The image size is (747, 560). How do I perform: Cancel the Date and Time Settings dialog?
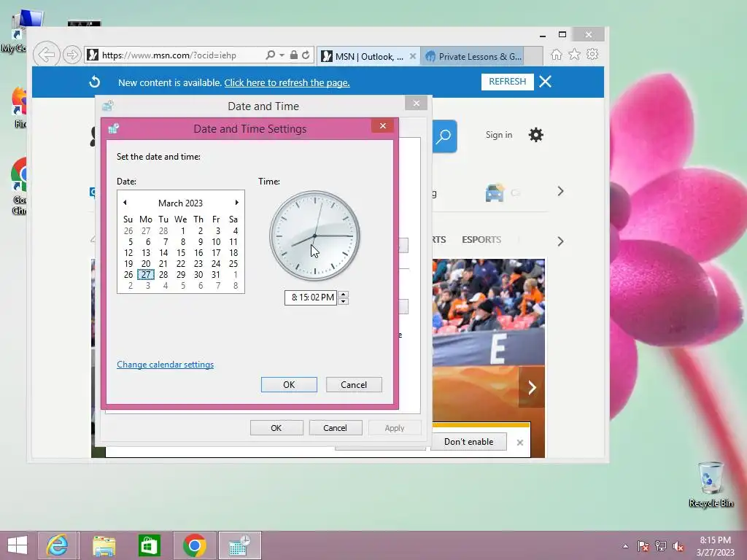(354, 385)
